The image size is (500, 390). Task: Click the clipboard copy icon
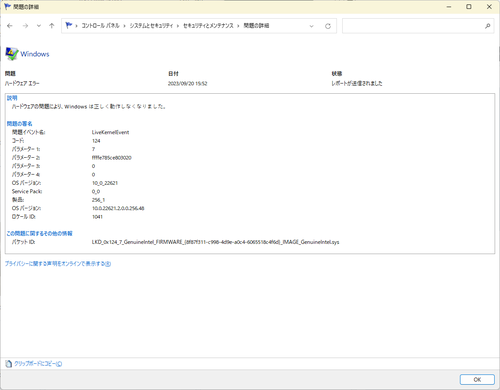pyautogui.click(x=9, y=364)
